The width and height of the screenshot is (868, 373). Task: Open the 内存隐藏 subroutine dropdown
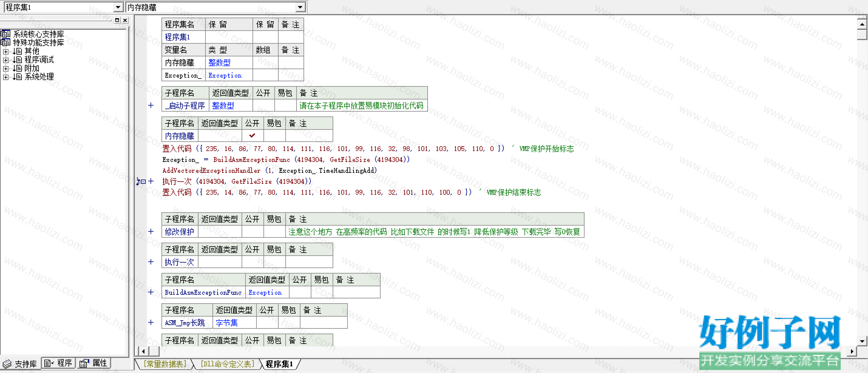pos(300,7)
